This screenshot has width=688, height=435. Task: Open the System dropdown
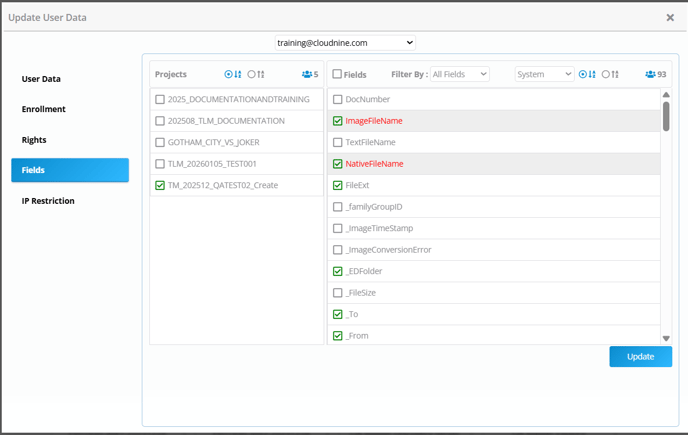pyautogui.click(x=544, y=74)
